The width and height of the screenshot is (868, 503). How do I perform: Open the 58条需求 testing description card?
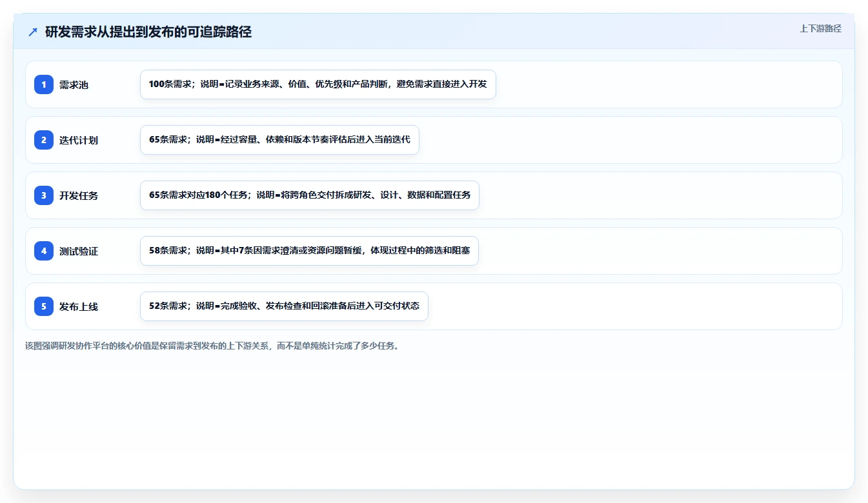pos(309,251)
